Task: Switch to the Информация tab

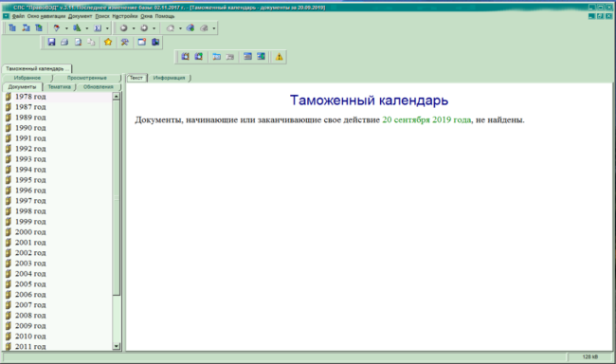Action: (169, 78)
